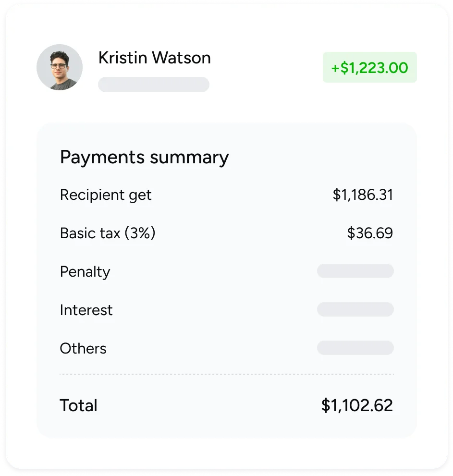Click the Penalty row label
This screenshot has height=476, width=453.
[x=85, y=272]
